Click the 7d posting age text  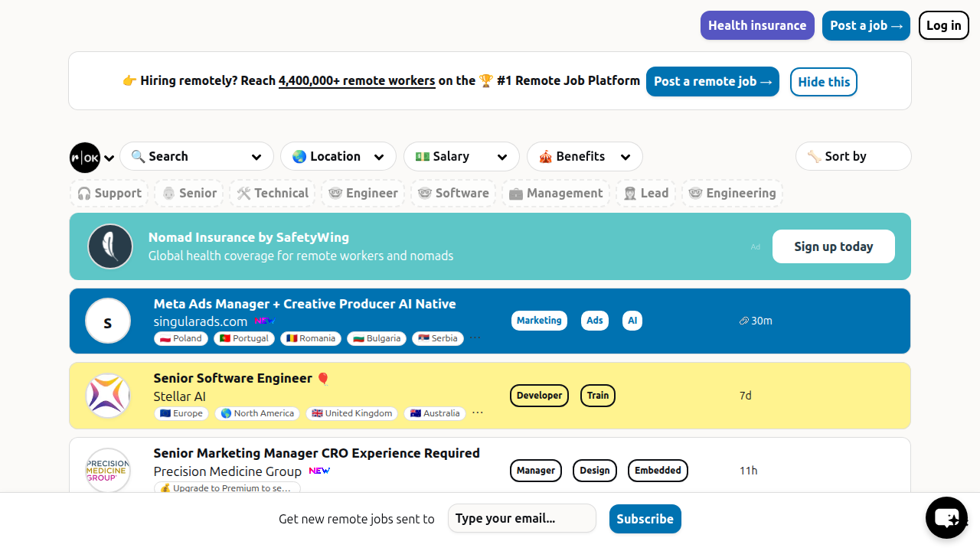pos(746,396)
